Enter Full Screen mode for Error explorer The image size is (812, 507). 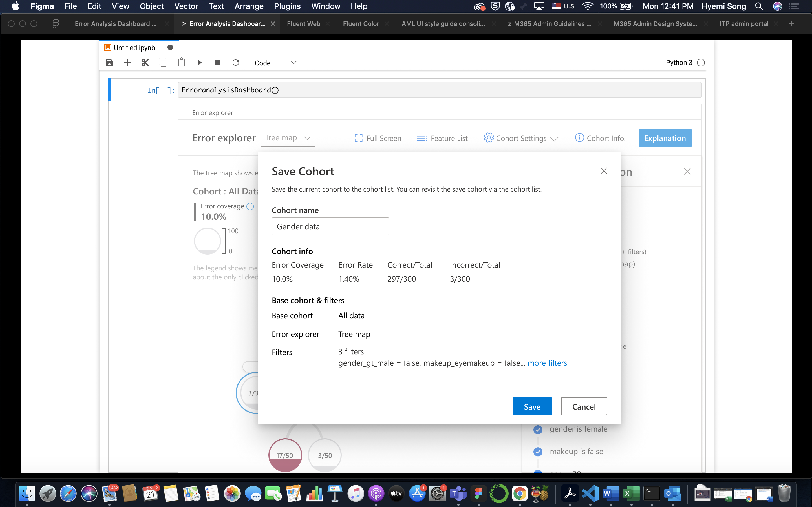pos(378,138)
